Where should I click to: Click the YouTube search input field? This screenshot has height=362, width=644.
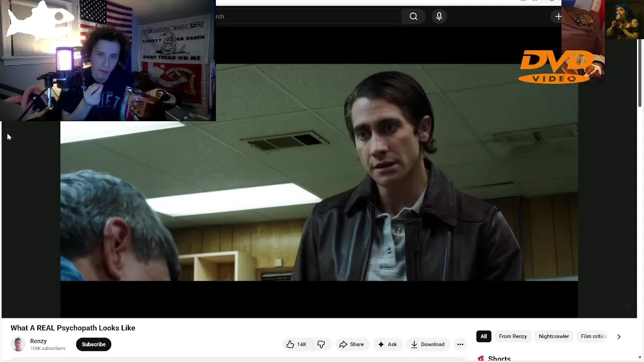tap(308, 17)
